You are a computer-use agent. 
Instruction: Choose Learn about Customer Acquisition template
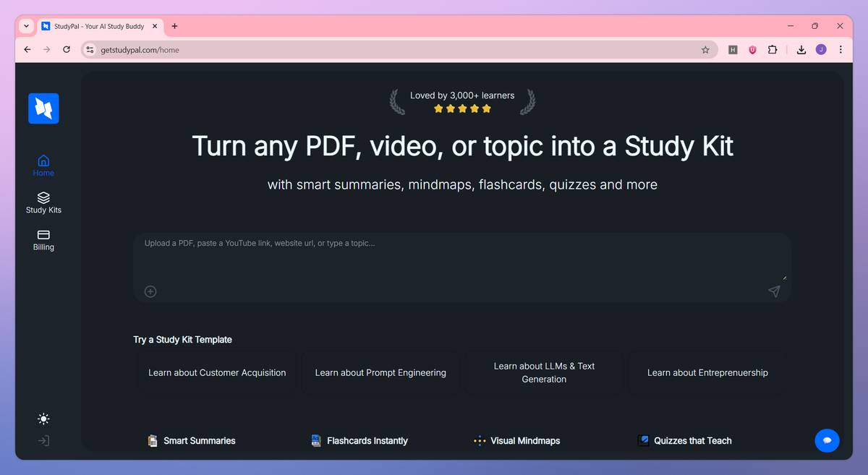(217, 373)
